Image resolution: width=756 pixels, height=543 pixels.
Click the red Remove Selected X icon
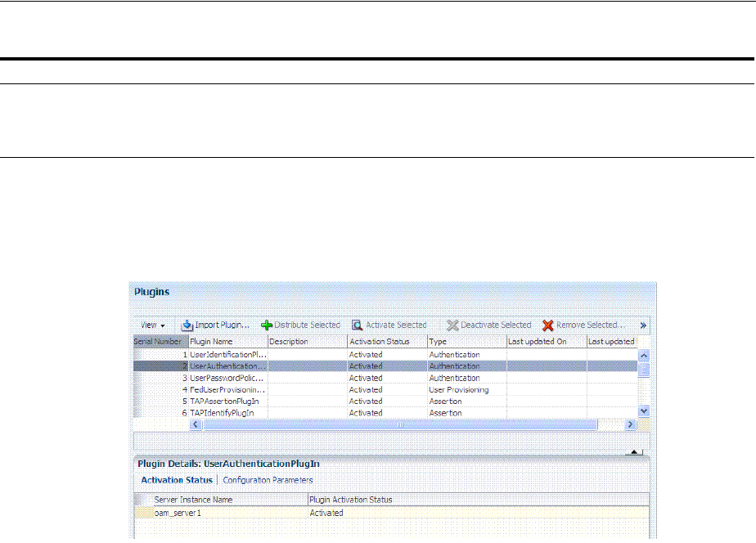pos(548,325)
